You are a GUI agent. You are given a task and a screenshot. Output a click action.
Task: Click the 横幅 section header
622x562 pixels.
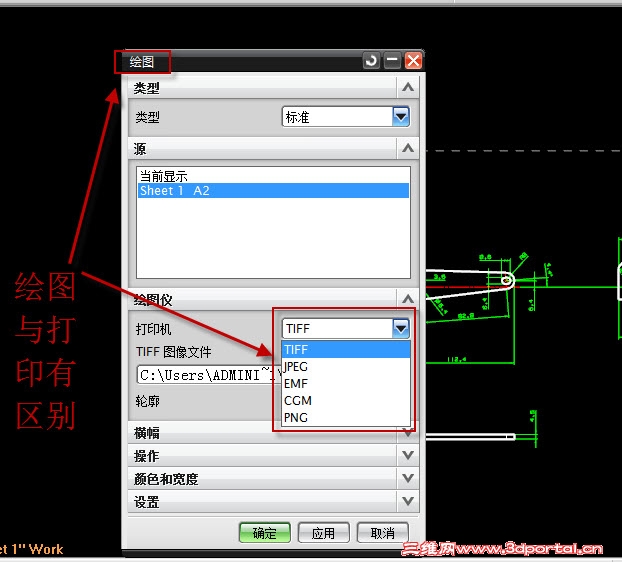(x=273, y=433)
